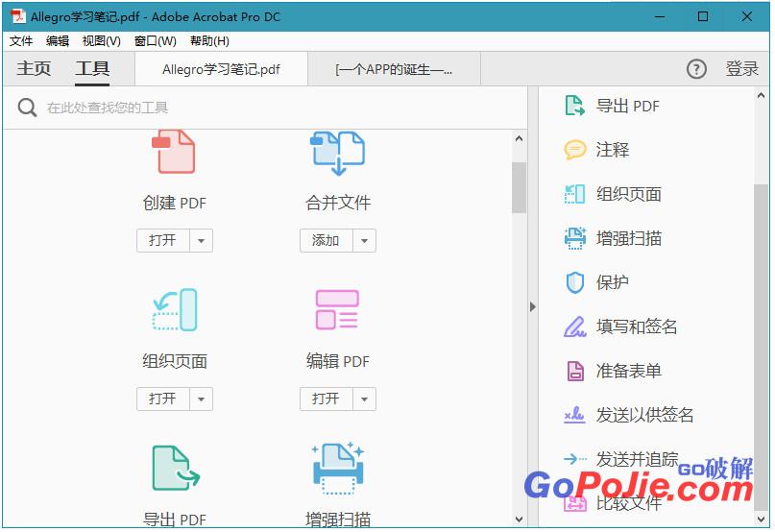Screen dimensions: 775x532
Task: Click the Export PDF icon in the main tools grid
Action: (x=176, y=469)
